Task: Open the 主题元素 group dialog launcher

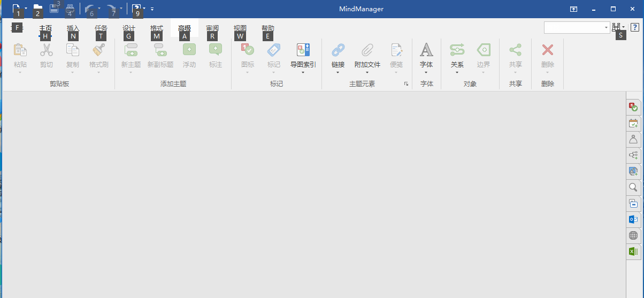Action: click(407, 84)
